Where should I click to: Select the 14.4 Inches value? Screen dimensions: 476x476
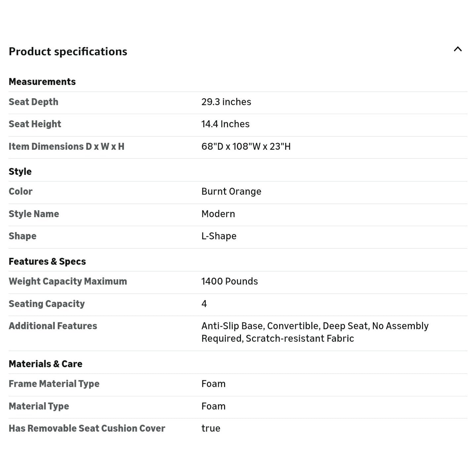pyautogui.click(x=225, y=124)
